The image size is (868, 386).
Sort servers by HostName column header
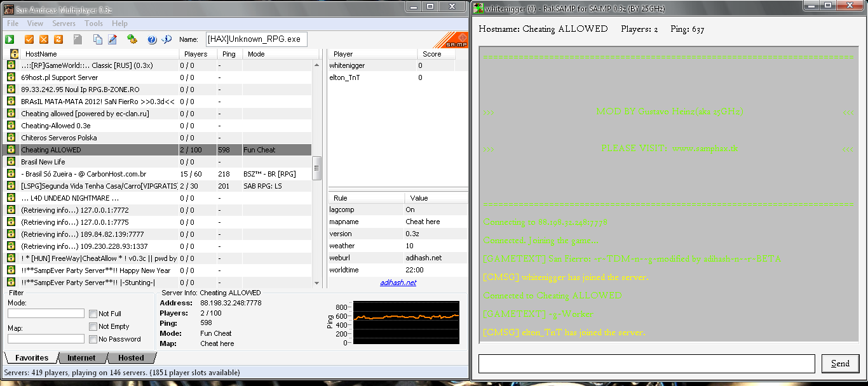tap(98, 54)
